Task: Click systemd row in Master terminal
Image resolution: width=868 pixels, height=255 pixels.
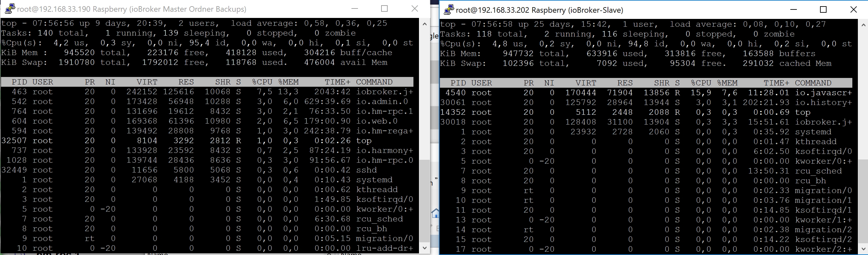Action: coord(207,180)
